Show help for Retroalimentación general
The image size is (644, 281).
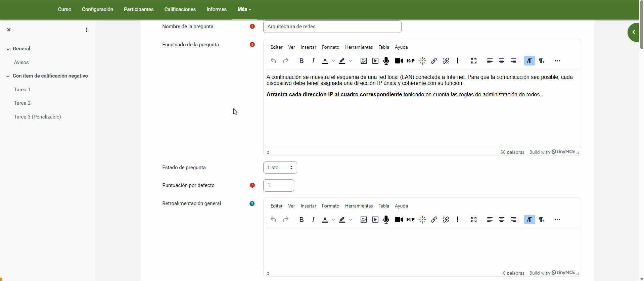coord(252,203)
